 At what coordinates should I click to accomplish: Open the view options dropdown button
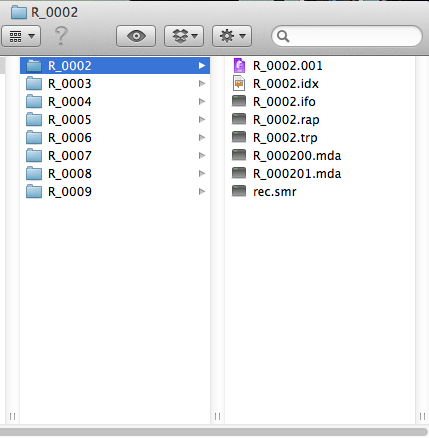coord(21,36)
